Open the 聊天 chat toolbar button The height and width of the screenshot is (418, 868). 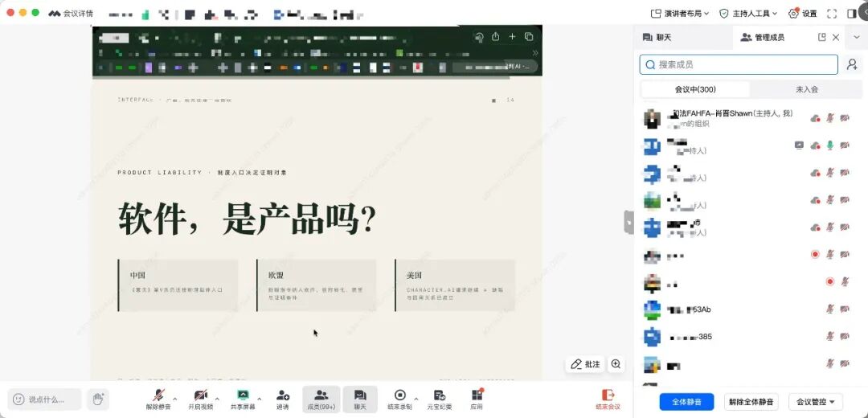360,400
